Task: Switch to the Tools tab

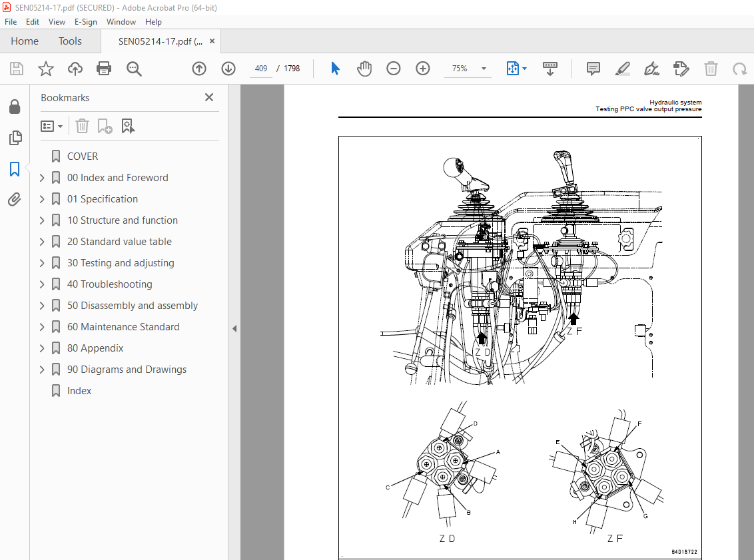Action: [x=70, y=41]
